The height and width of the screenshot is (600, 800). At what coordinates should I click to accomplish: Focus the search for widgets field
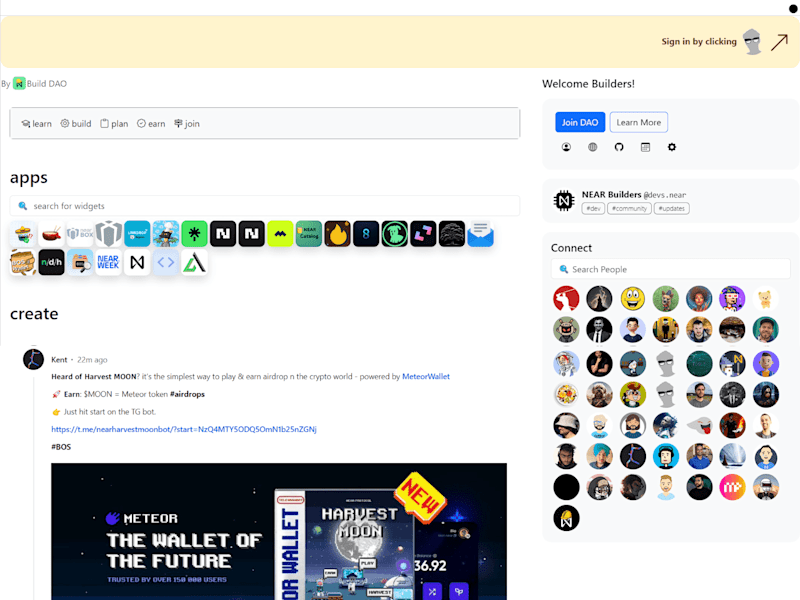click(x=265, y=206)
